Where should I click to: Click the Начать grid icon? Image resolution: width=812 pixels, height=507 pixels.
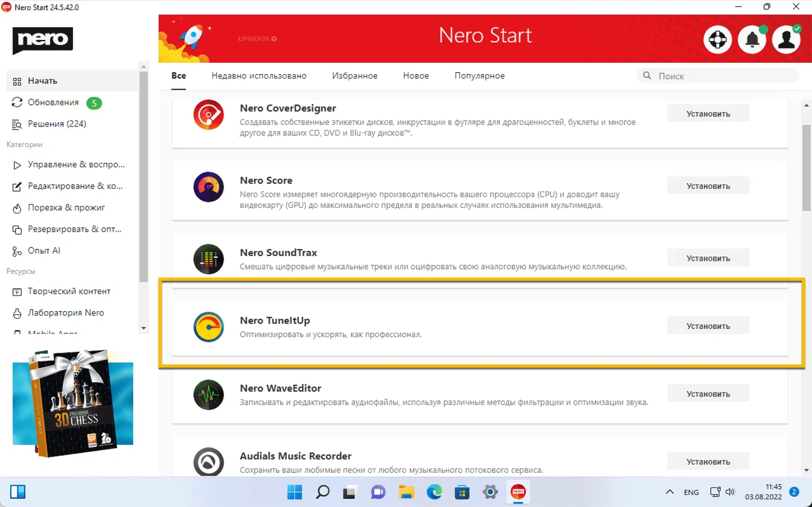(x=17, y=81)
